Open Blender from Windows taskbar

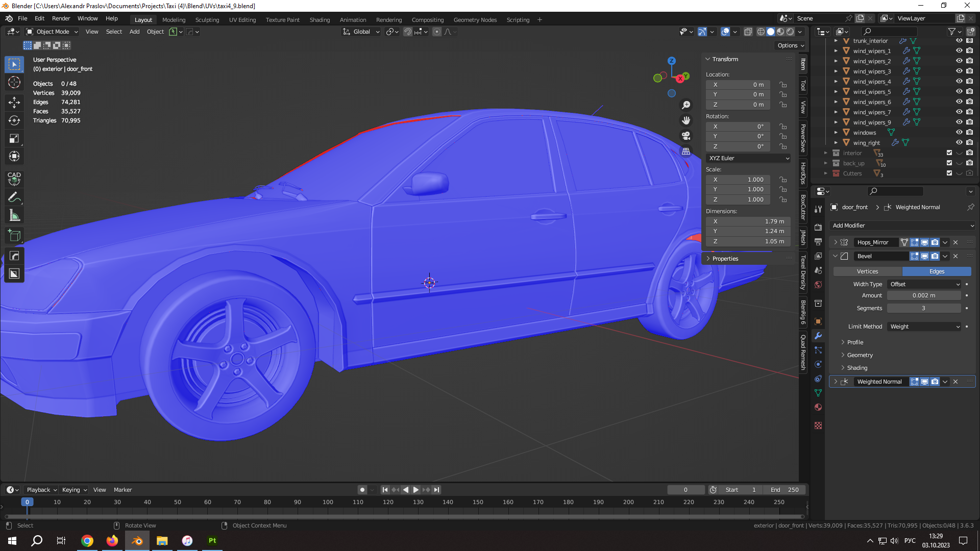pyautogui.click(x=137, y=541)
